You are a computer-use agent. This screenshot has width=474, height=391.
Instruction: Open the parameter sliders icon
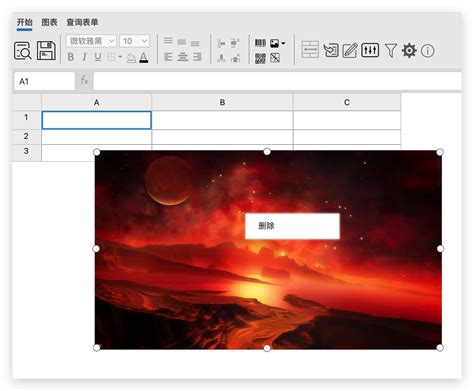[x=370, y=50]
